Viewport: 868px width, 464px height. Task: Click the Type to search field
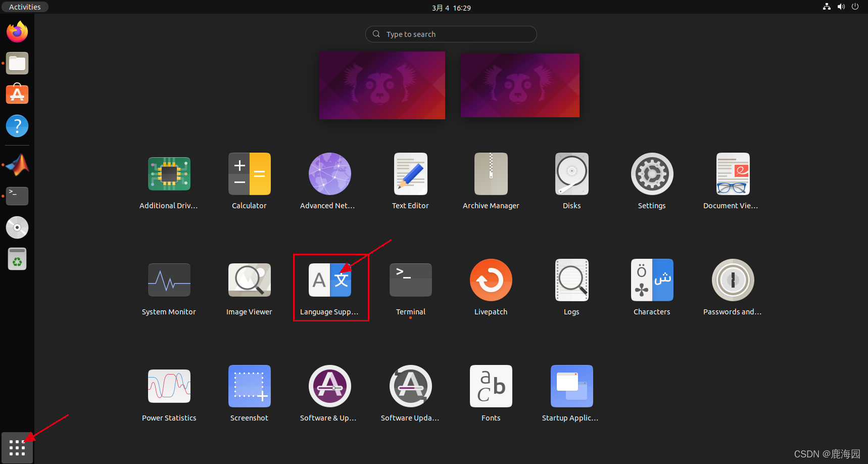point(450,34)
